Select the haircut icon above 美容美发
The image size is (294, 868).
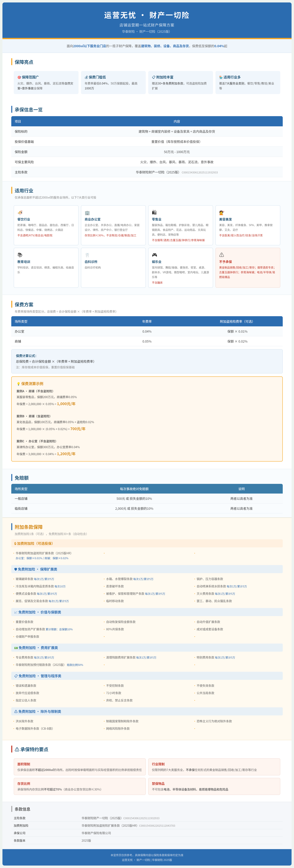222,213
